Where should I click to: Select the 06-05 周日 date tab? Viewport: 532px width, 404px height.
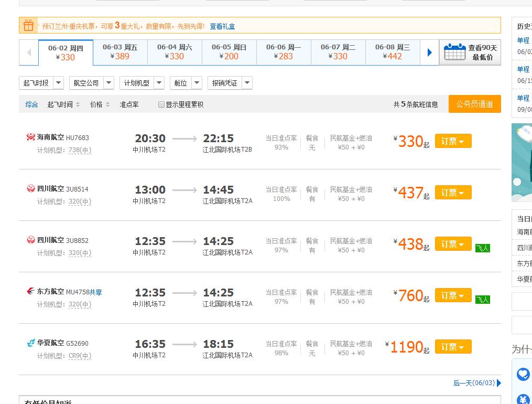point(229,52)
